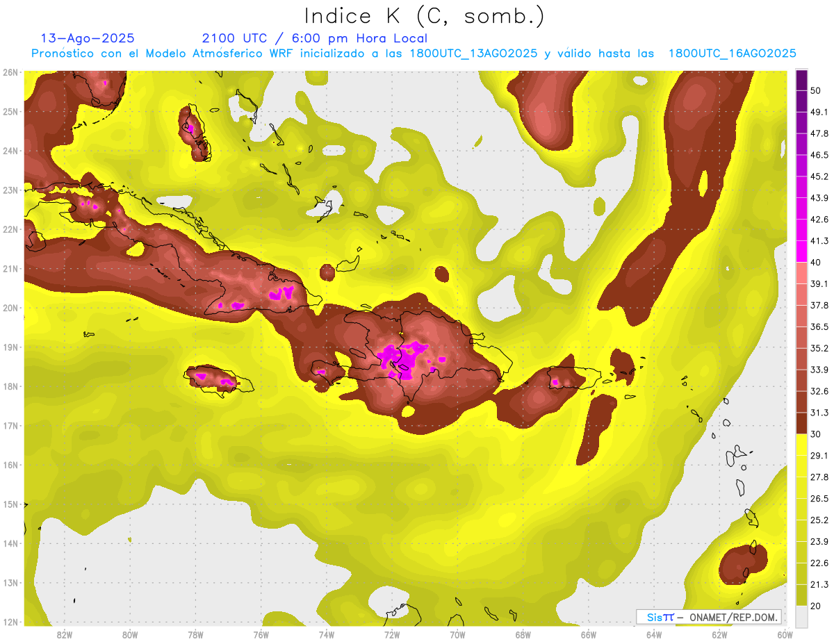The width and height of the screenshot is (834, 644).
Task: Click the longitude label "80W"
Action: click(x=130, y=635)
